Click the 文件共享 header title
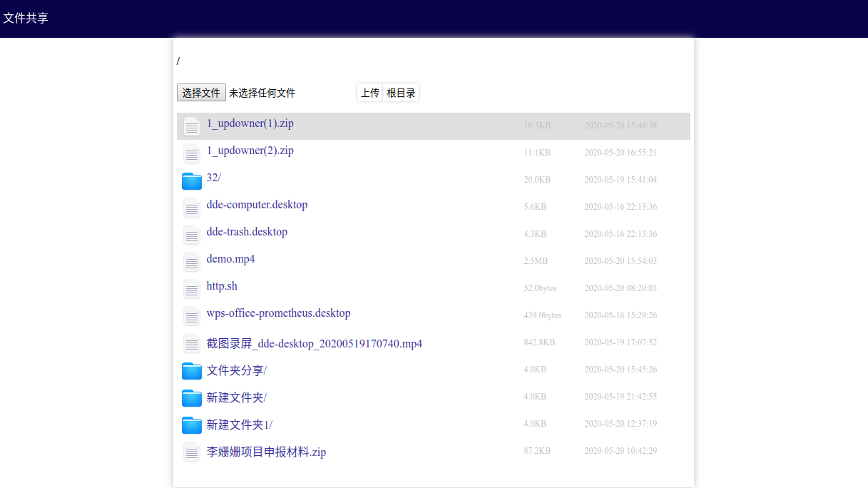This screenshot has width=868, height=488. 26,18
